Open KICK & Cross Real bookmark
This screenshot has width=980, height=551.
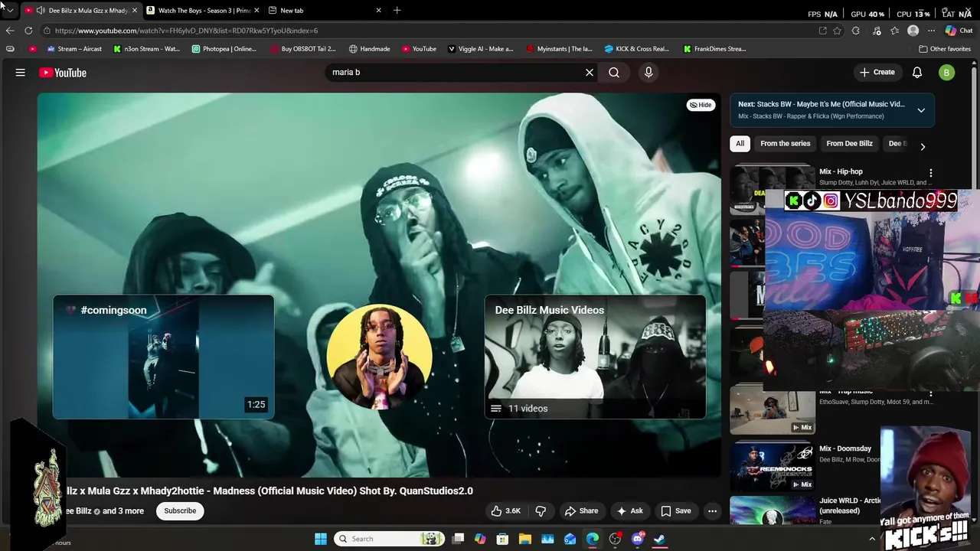pyautogui.click(x=636, y=49)
